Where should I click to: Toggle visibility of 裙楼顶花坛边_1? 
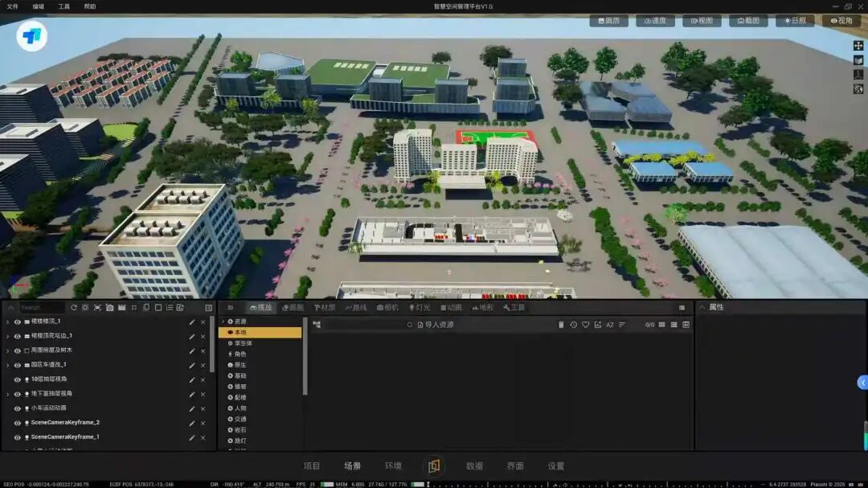click(x=17, y=336)
